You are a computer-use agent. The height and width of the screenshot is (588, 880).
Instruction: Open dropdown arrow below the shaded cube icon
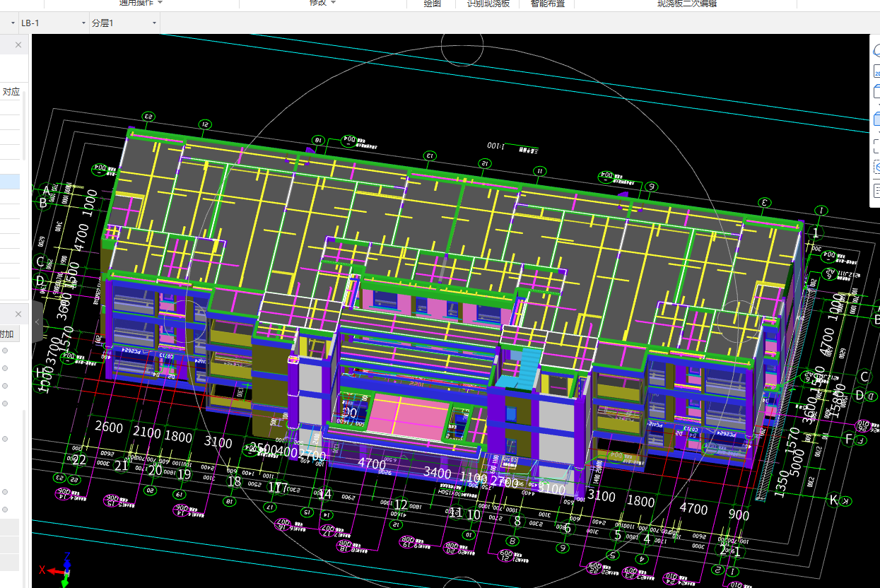[x=878, y=131]
